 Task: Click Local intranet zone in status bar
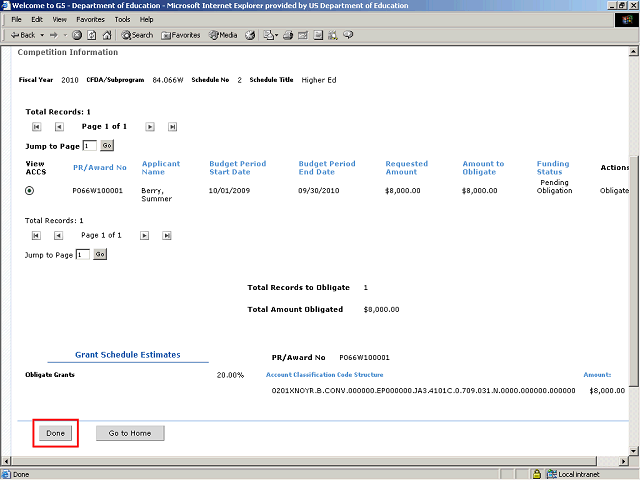tap(573, 474)
